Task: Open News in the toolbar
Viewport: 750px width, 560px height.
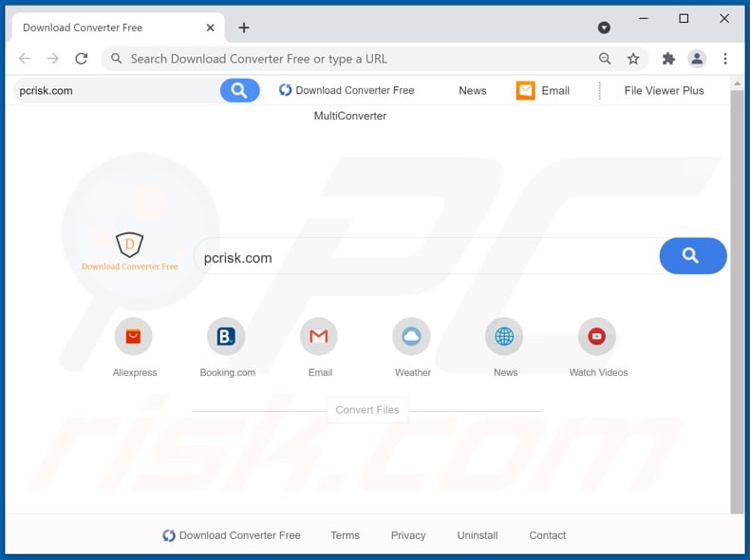Action: pyautogui.click(x=473, y=90)
